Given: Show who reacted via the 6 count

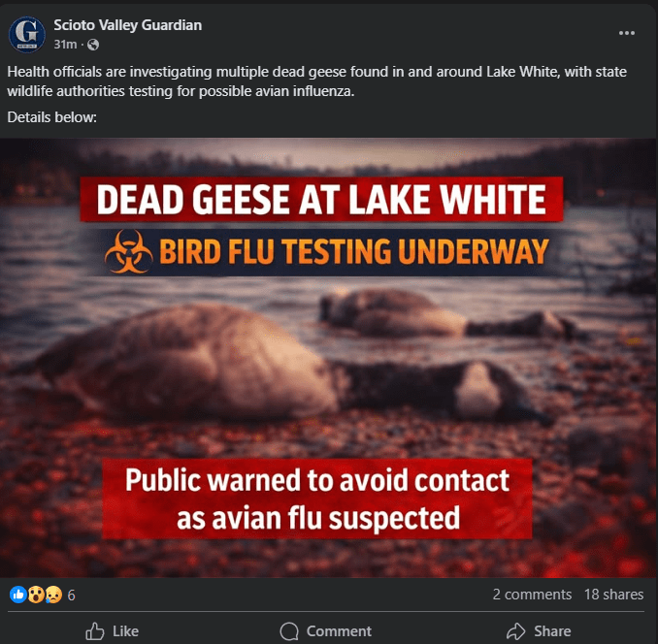Looking at the screenshot, I should (72, 595).
